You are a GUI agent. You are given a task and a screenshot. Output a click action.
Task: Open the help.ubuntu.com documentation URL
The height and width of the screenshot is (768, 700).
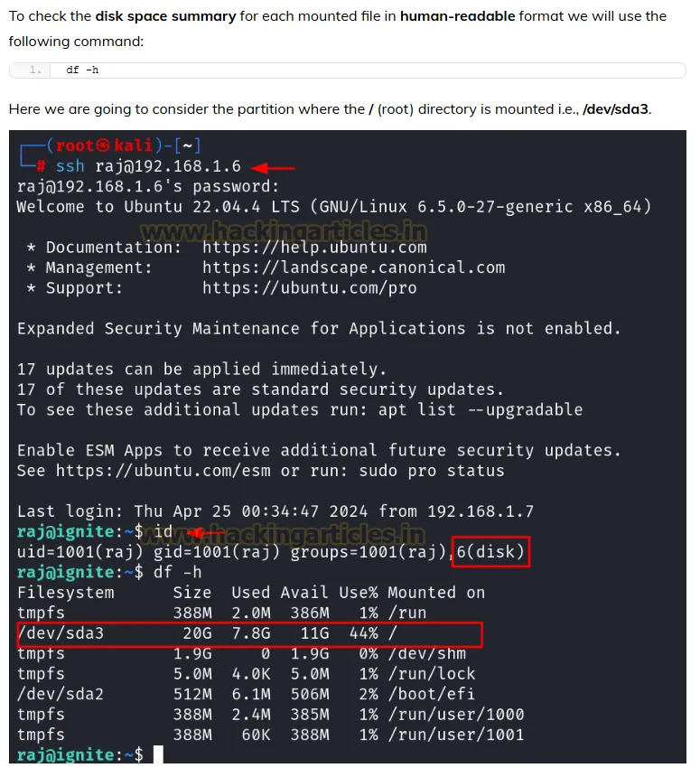(x=314, y=247)
